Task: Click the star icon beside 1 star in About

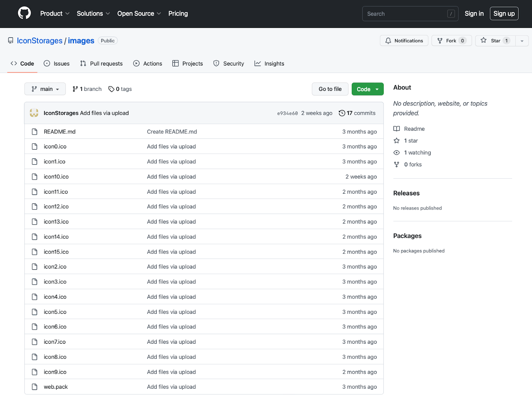Action: 397,141
